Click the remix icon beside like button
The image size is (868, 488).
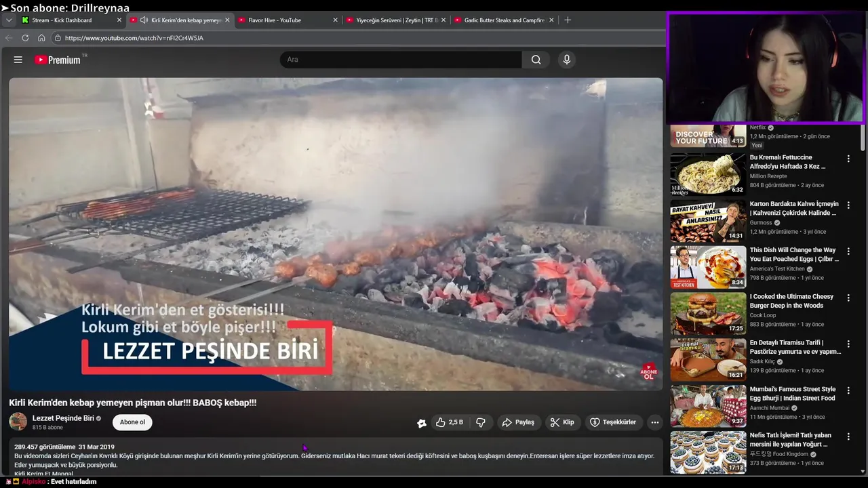coord(421,423)
